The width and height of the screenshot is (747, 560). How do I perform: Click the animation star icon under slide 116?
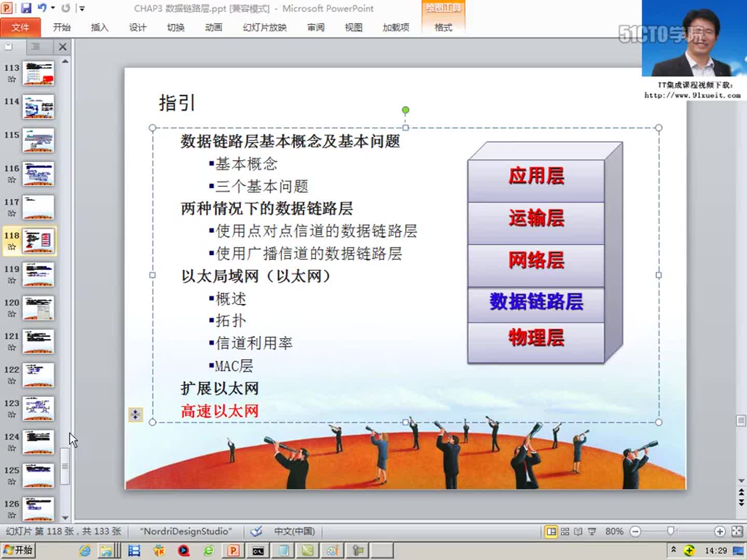[12, 180]
